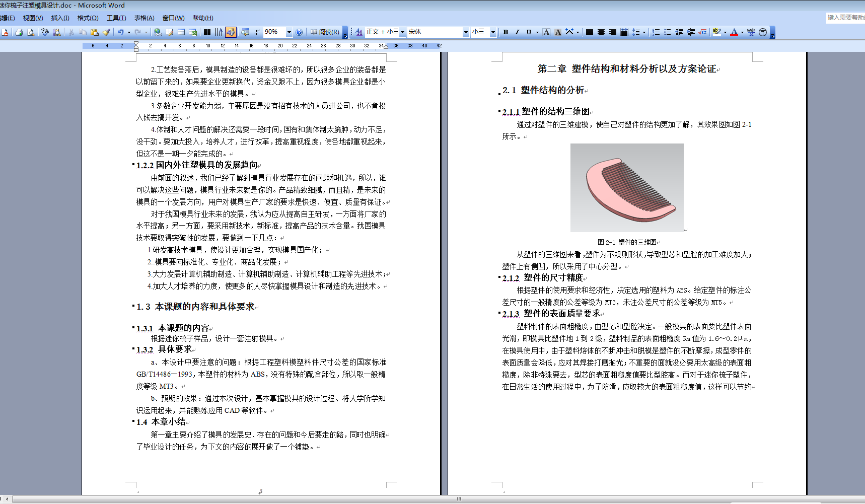Increase the paragraph indent

(x=691, y=32)
